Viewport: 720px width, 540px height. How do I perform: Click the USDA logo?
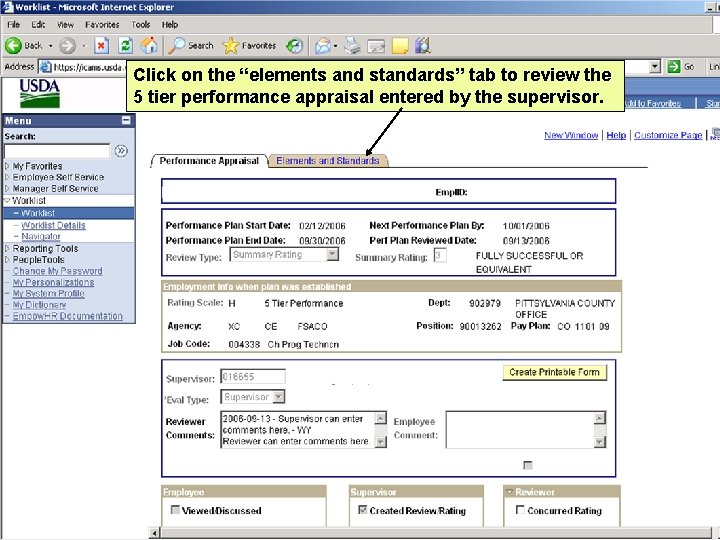tap(40, 93)
